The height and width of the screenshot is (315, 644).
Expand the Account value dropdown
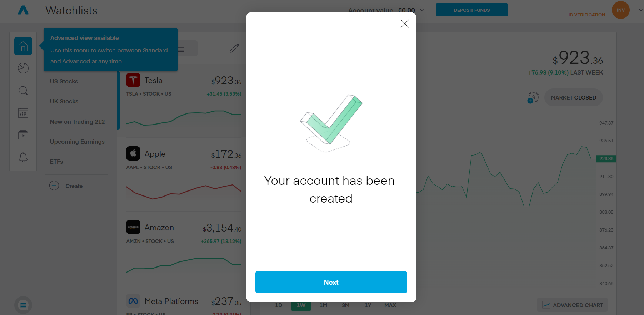pyautogui.click(x=422, y=10)
